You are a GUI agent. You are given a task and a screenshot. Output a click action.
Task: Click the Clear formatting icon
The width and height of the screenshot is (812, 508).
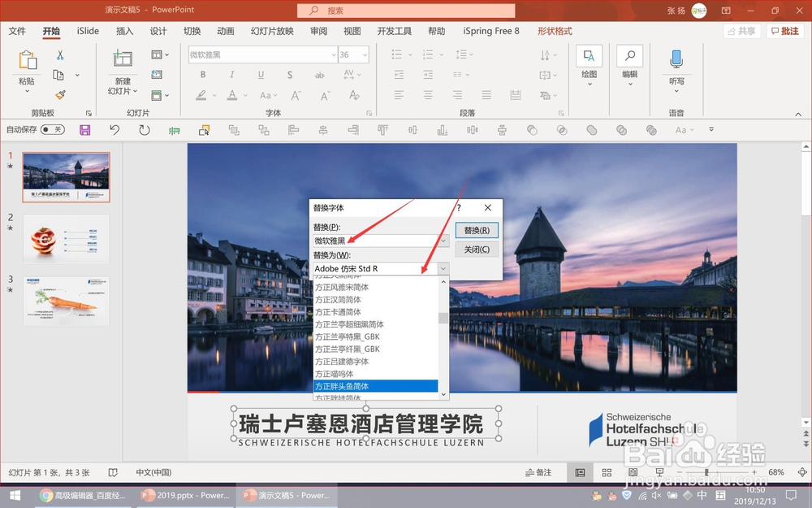click(x=354, y=95)
